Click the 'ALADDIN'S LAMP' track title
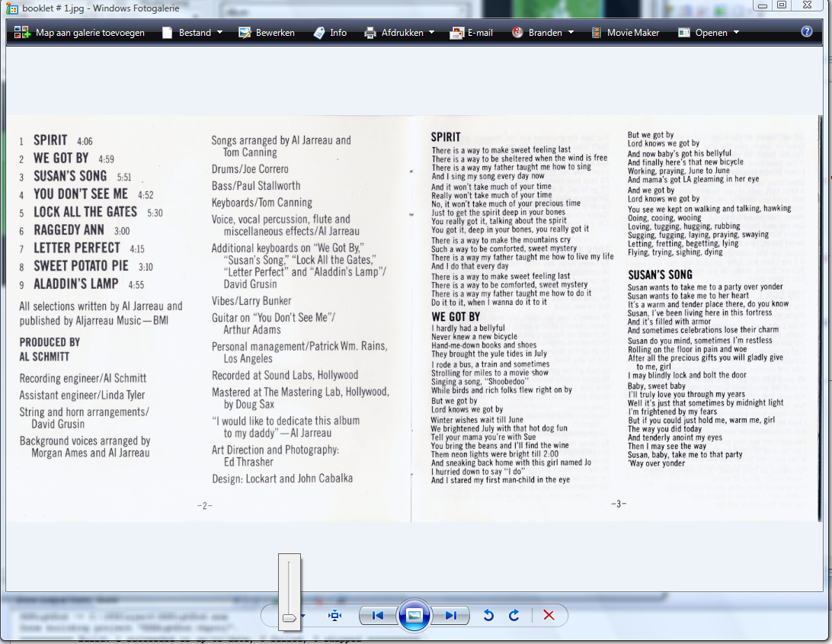 tap(76, 284)
